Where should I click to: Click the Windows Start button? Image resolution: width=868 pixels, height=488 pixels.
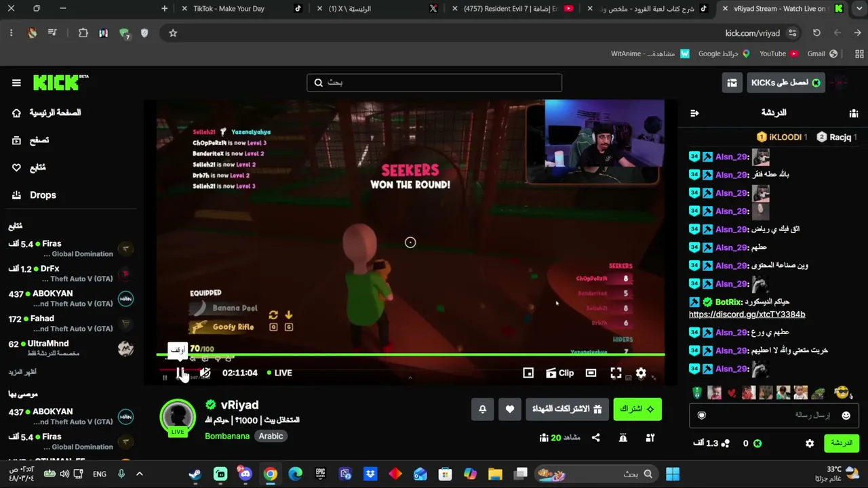[x=673, y=474]
